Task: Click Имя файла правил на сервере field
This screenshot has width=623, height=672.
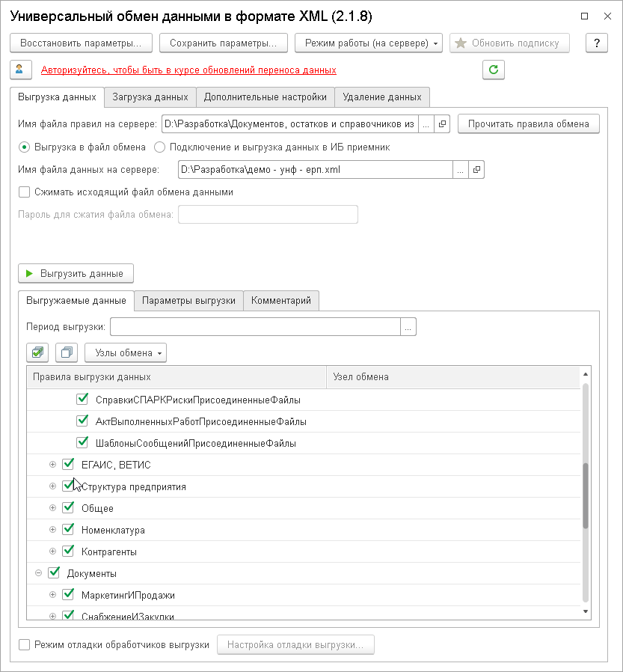Action: (290, 124)
